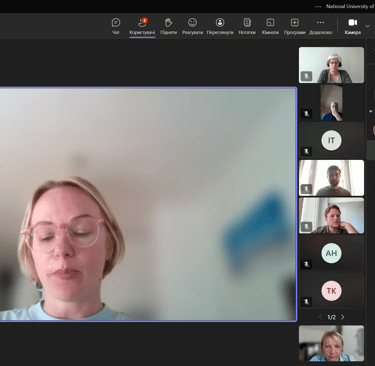Select the man resting on hand tile
Image resolution: width=375 pixels, height=366 pixels.
[331, 215]
